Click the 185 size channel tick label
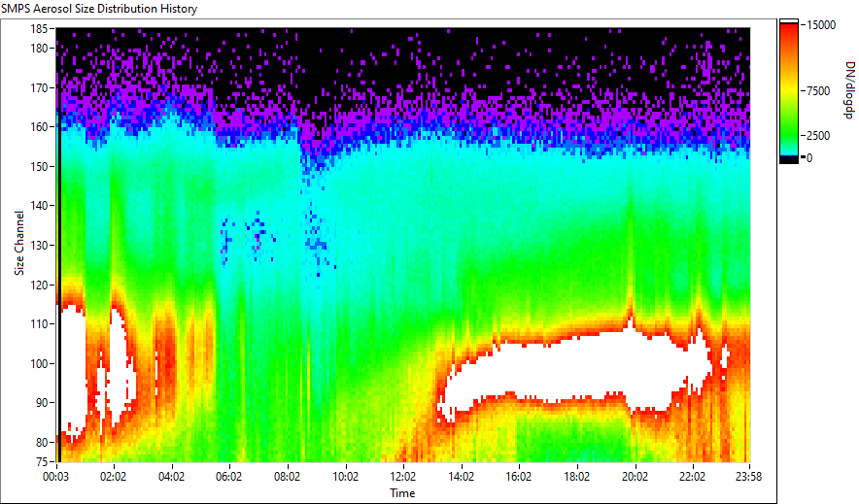The height and width of the screenshot is (504, 859). coord(40,28)
